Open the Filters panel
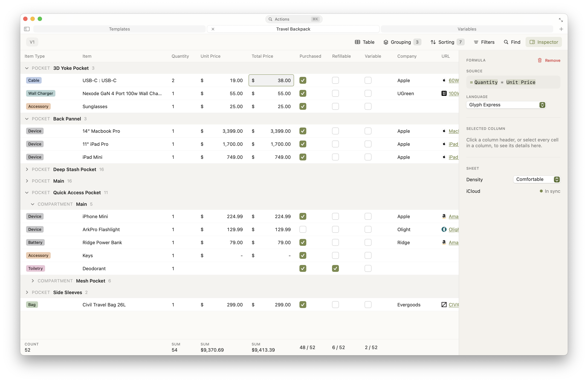This screenshot has width=588, height=382. pyautogui.click(x=484, y=42)
